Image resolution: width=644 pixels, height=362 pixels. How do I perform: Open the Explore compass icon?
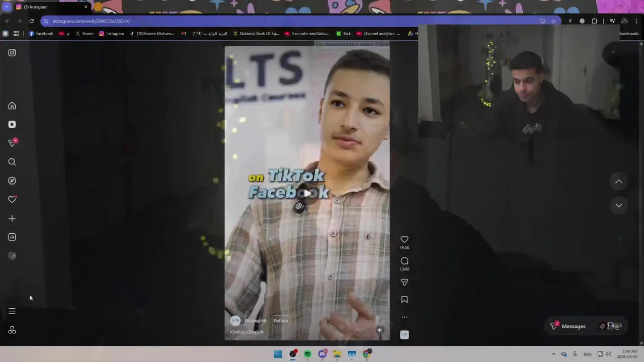click(x=12, y=181)
